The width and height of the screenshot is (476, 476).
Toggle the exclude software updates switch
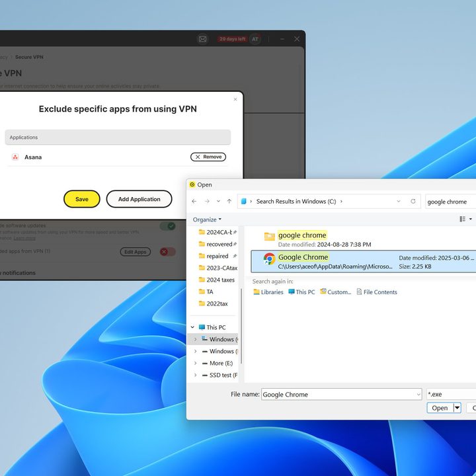pos(167,226)
